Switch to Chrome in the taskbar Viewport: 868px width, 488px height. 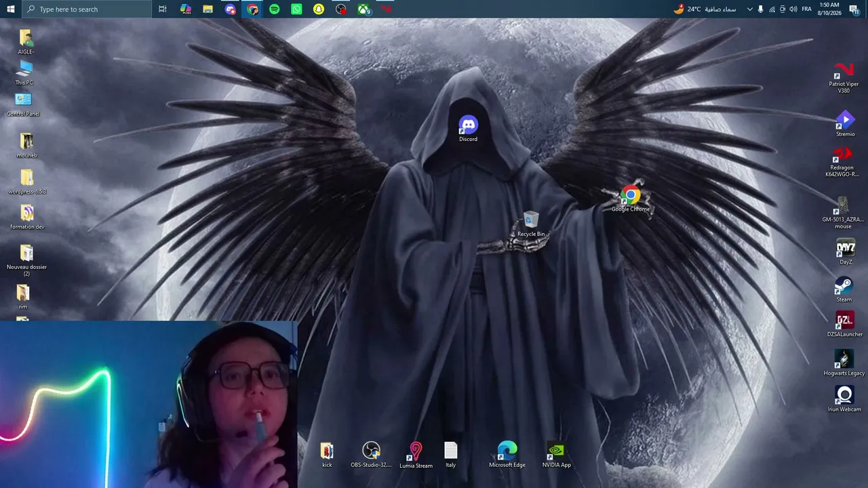(252, 9)
